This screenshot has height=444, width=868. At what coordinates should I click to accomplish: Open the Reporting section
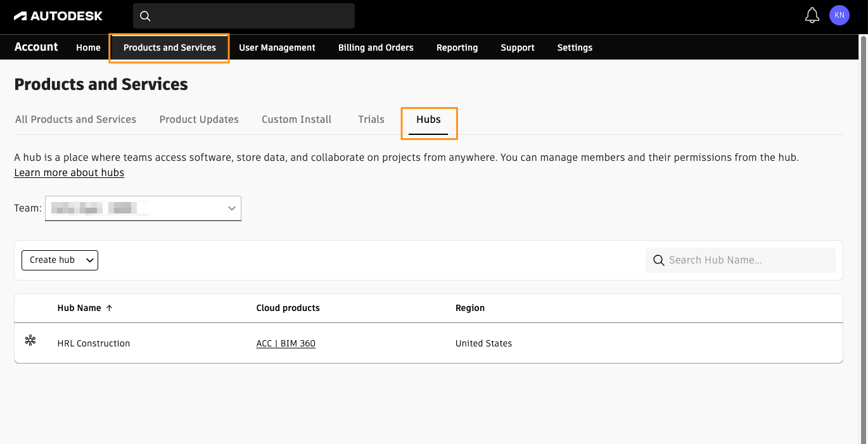[x=457, y=48]
